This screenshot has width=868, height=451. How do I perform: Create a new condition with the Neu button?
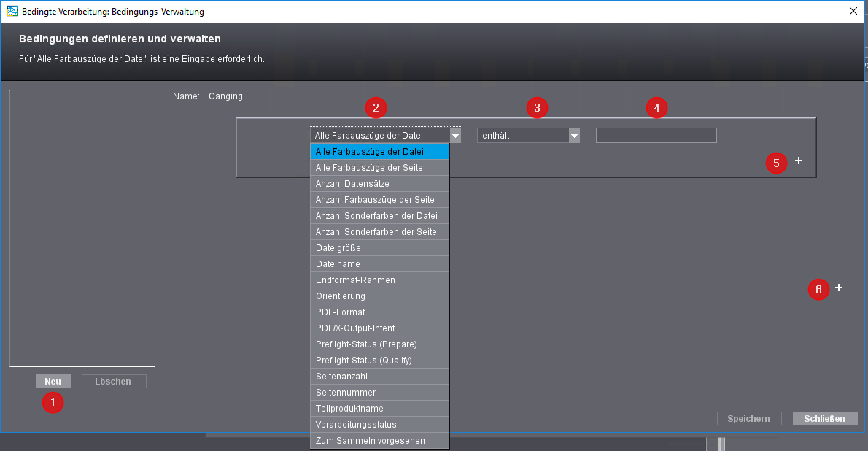point(53,381)
